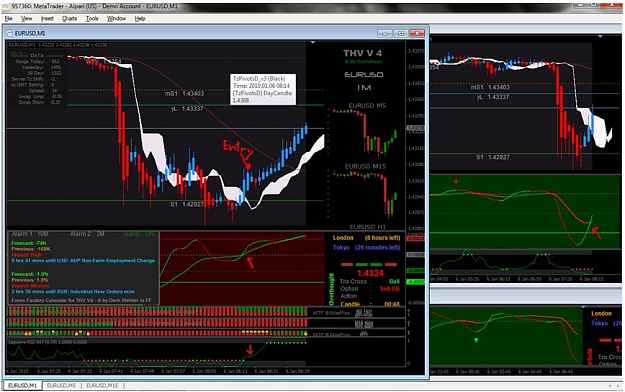Click the current price marker on price scale

point(415,128)
